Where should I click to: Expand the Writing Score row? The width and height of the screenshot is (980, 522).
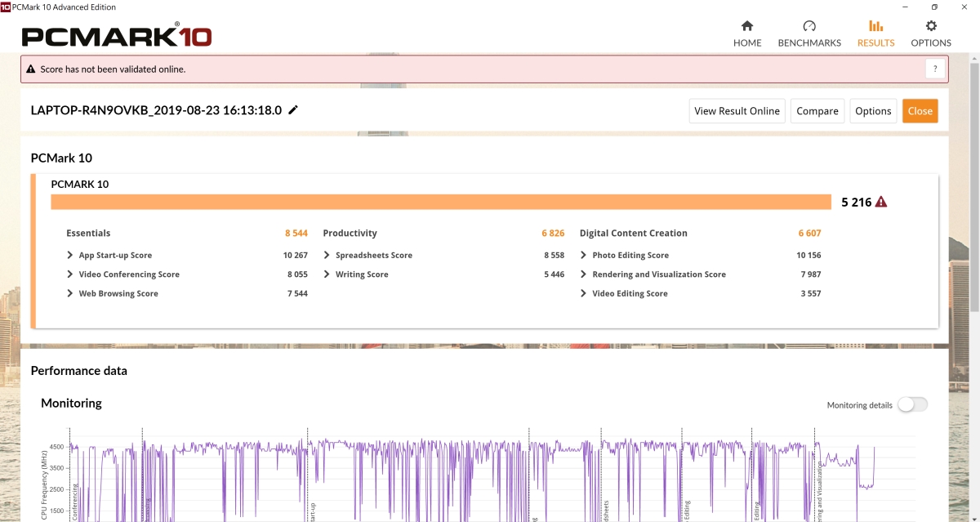click(327, 274)
